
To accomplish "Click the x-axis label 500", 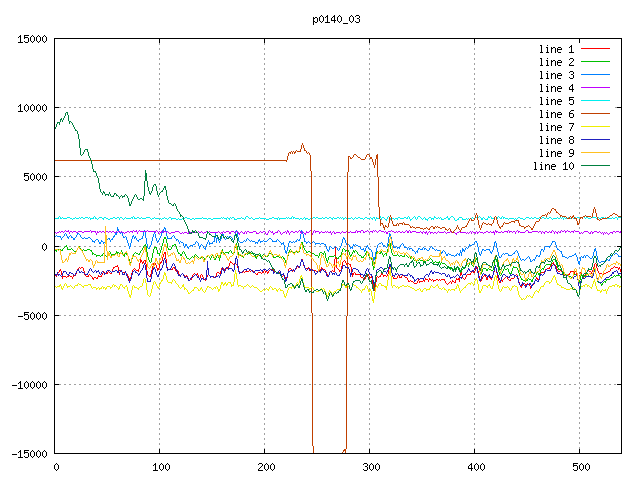I will coord(581,467).
